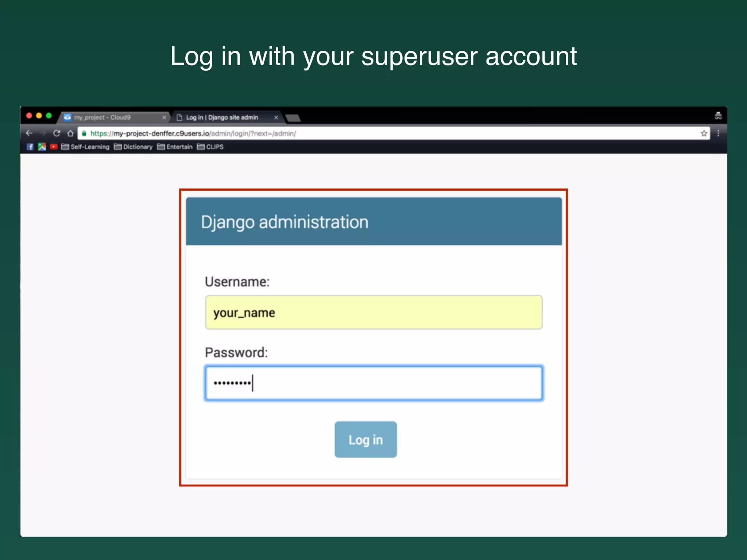This screenshot has width=747, height=560.
Task: Click the incognito icon in title bar
Action: [718, 116]
